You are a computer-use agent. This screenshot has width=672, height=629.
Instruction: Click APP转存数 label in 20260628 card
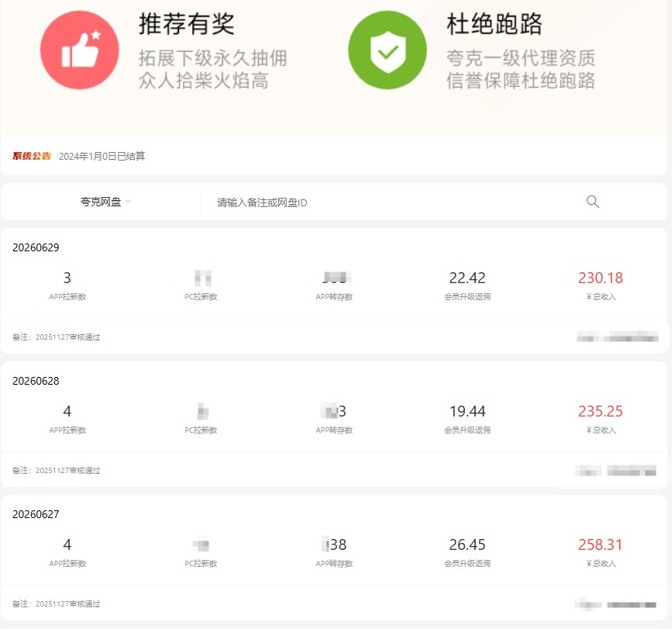click(x=334, y=430)
